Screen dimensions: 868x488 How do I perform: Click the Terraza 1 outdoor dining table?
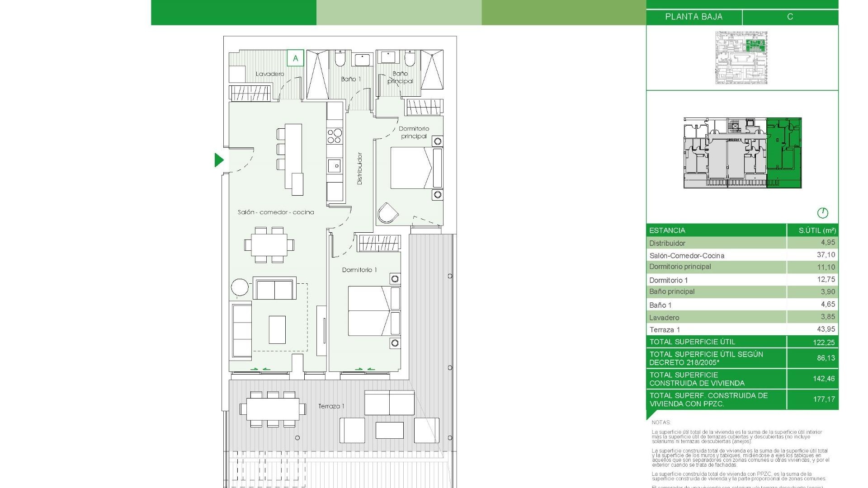point(273,409)
